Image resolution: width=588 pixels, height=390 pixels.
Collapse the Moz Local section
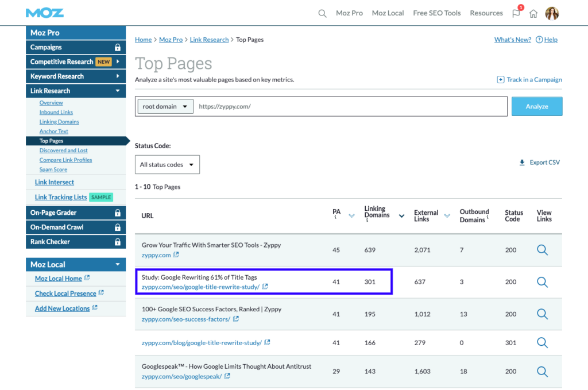point(118,264)
